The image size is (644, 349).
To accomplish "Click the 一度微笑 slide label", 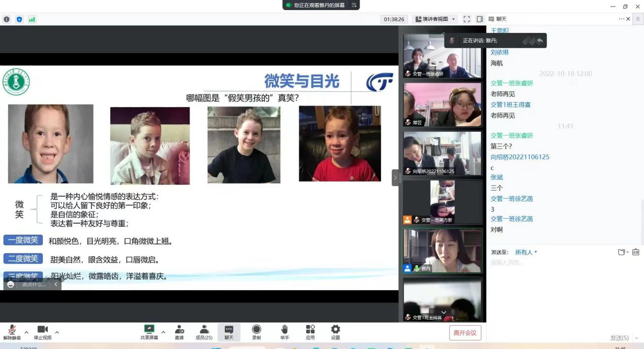I will (x=23, y=240).
